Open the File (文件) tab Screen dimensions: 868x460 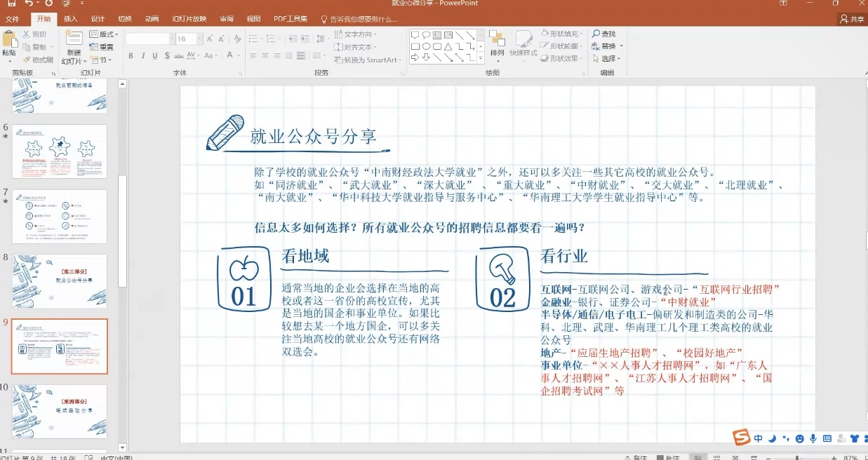point(12,19)
